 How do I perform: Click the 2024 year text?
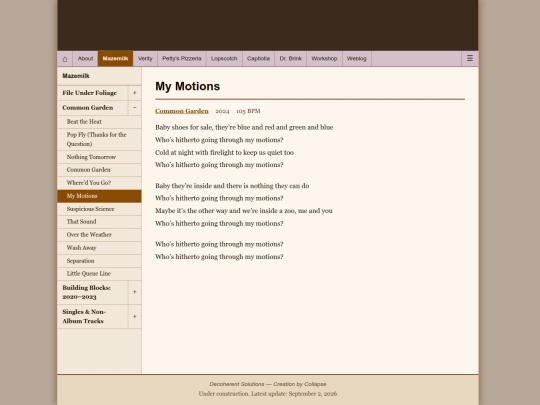(222, 111)
